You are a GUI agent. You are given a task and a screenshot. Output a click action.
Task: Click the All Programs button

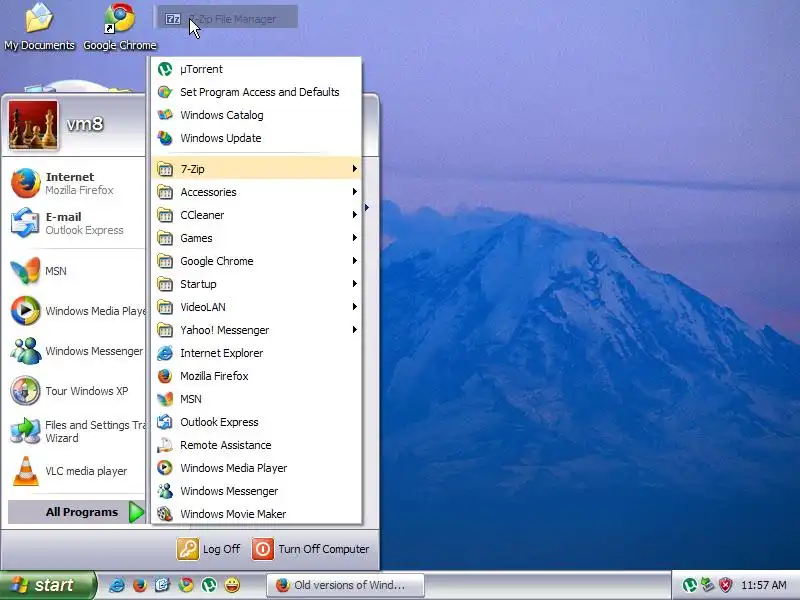tap(77, 512)
